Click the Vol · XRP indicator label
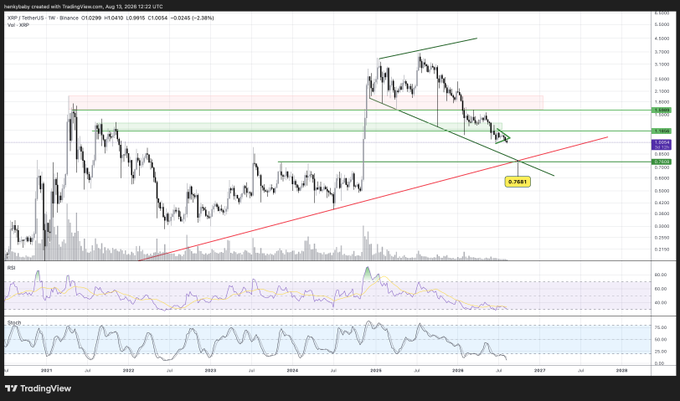The height and width of the screenshot is (401, 680). pos(18,25)
